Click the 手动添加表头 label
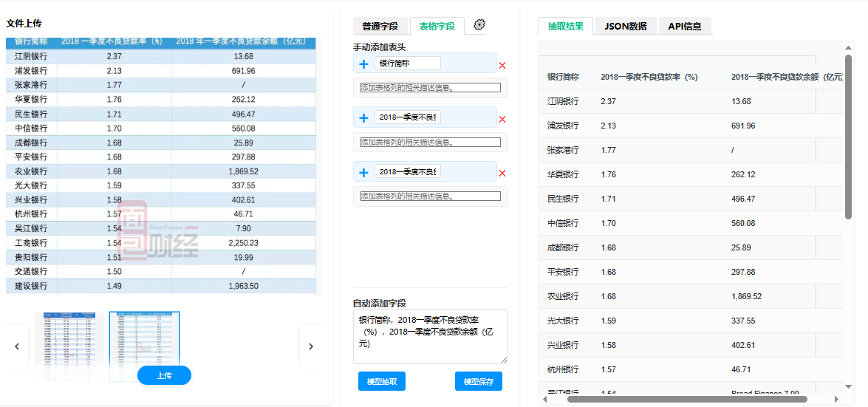 (x=380, y=47)
